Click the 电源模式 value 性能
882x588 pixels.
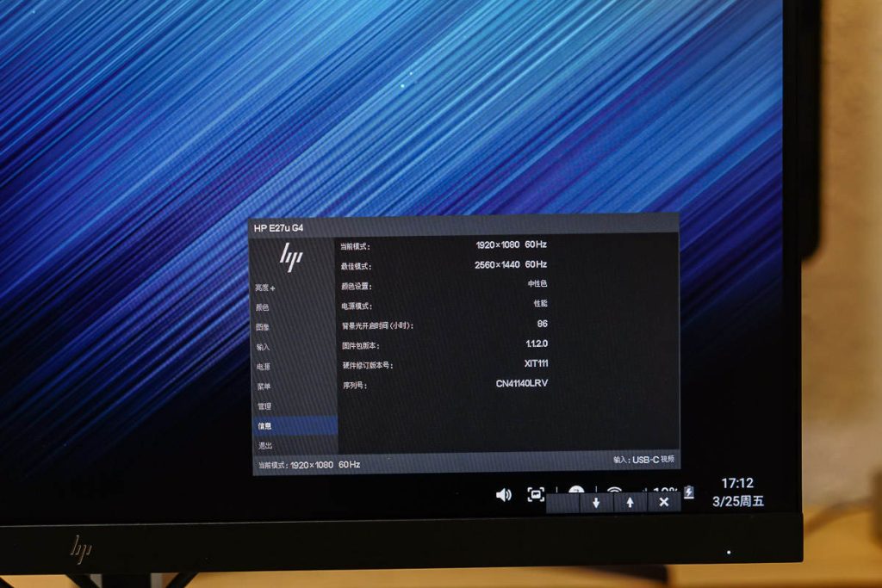(x=541, y=304)
